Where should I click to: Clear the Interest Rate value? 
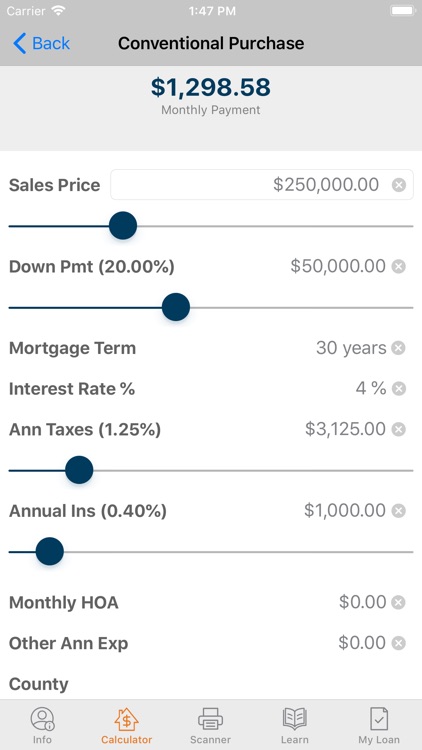coord(399,389)
